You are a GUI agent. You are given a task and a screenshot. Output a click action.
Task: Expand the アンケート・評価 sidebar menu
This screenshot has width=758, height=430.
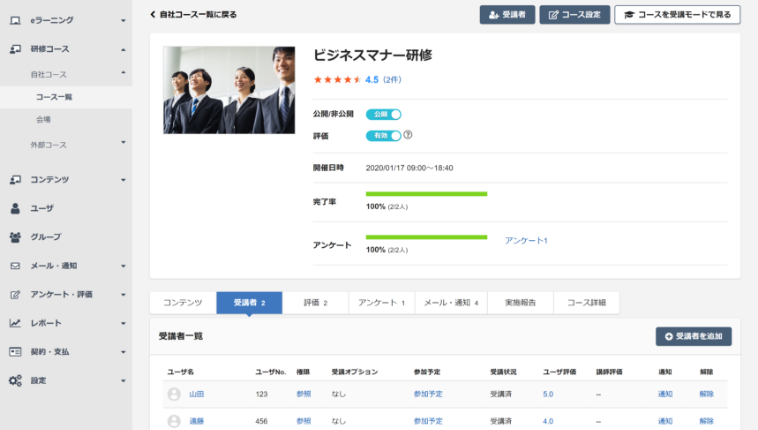click(x=122, y=295)
